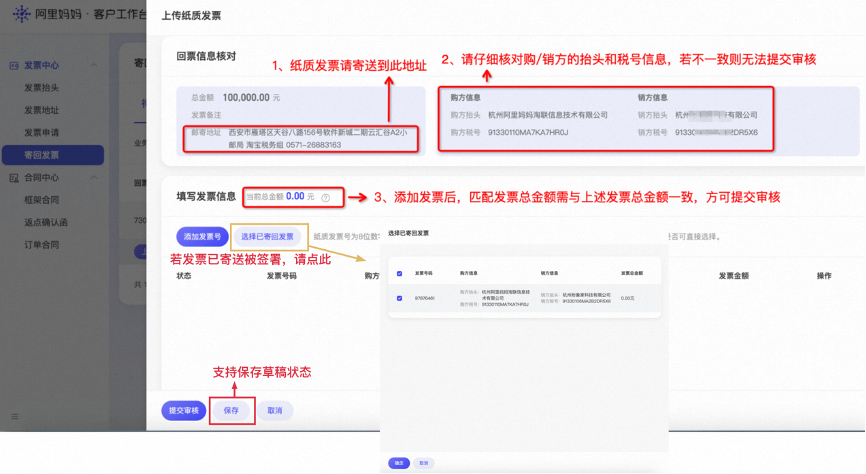
Task: Collapse the 合同中心 section chevron
Action: pyautogui.click(x=94, y=177)
